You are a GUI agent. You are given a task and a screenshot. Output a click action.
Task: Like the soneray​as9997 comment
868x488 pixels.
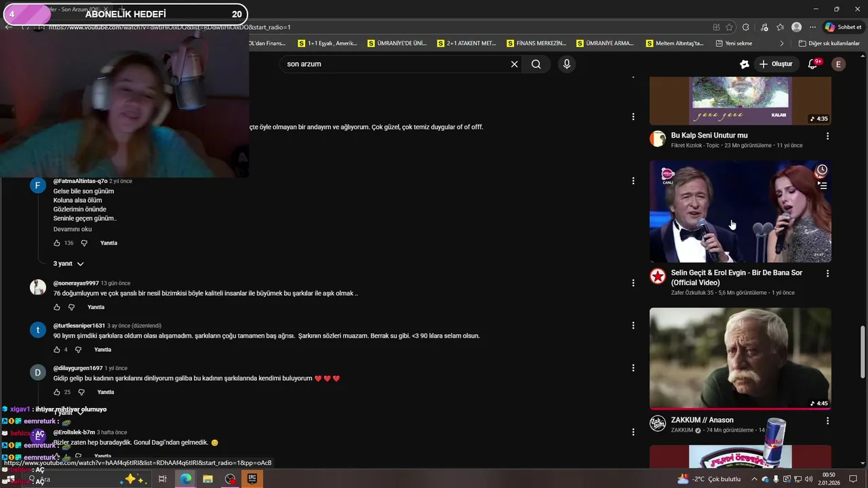point(57,307)
